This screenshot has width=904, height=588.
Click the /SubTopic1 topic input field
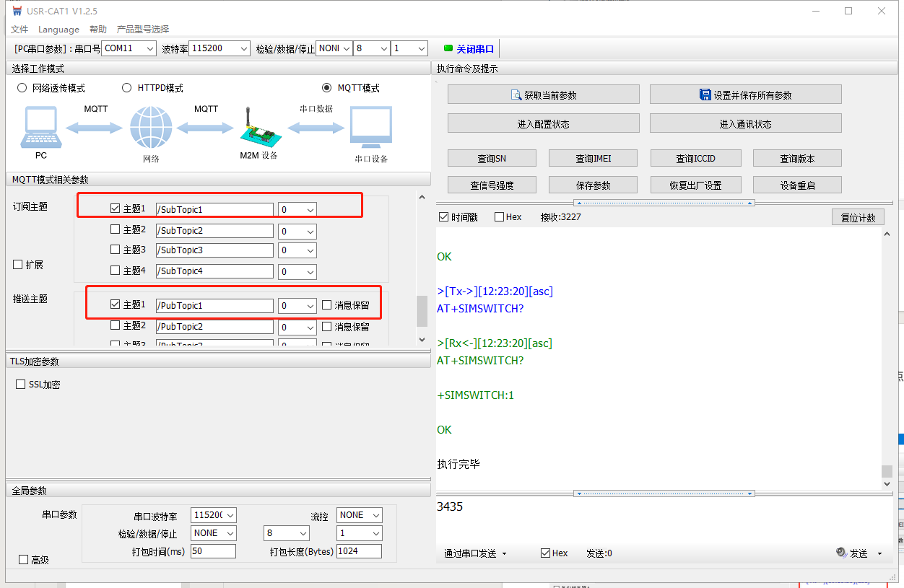coord(214,210)
